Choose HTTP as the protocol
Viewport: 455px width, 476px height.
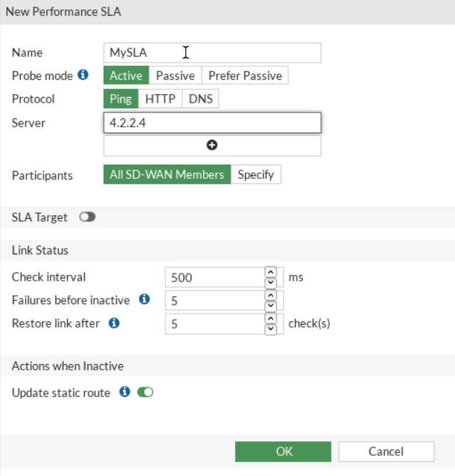160,99
